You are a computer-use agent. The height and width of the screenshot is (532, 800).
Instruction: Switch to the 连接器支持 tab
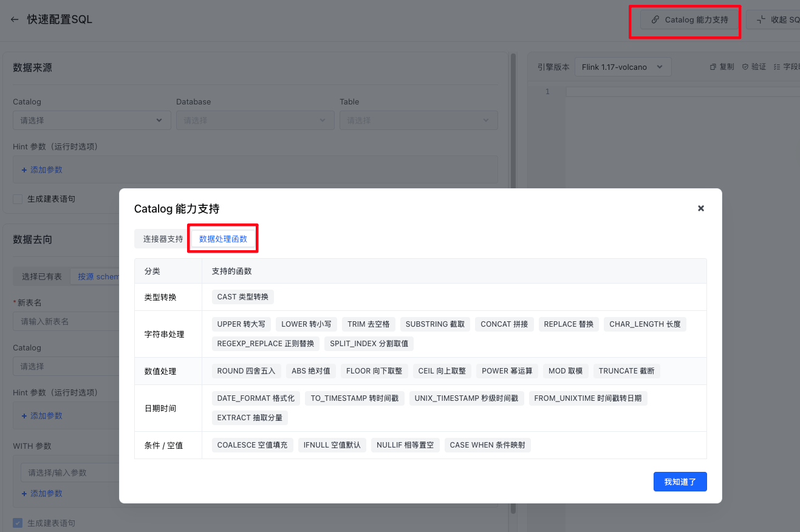coord(163,239)
